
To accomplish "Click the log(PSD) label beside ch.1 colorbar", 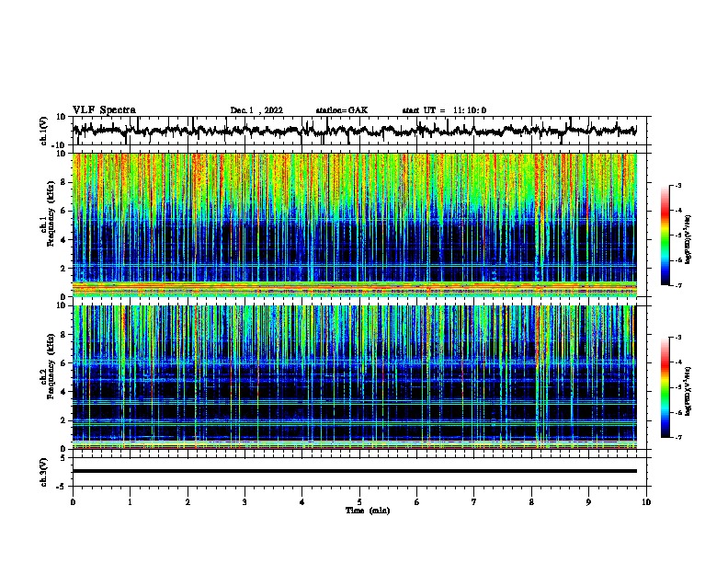I will [688, 239].
